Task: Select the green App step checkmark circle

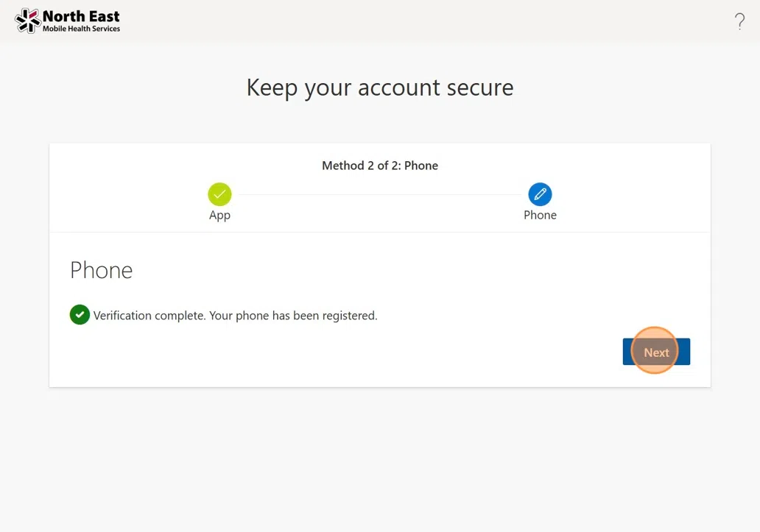Action: pos(219,194)
